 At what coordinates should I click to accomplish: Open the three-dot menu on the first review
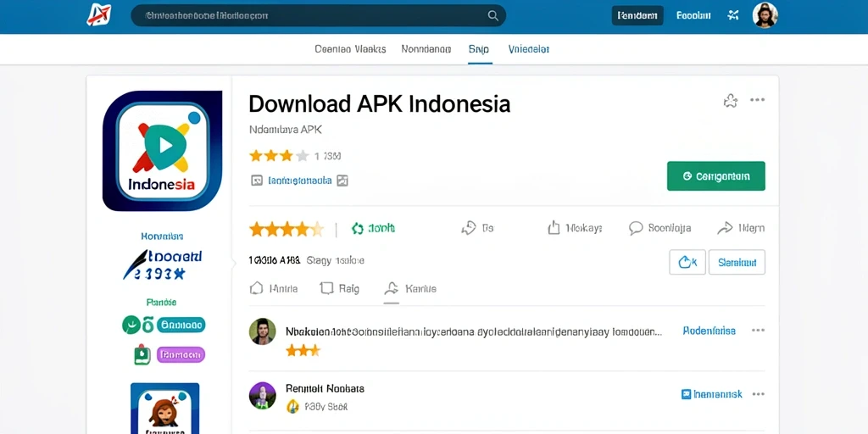(x=758, y=331)
